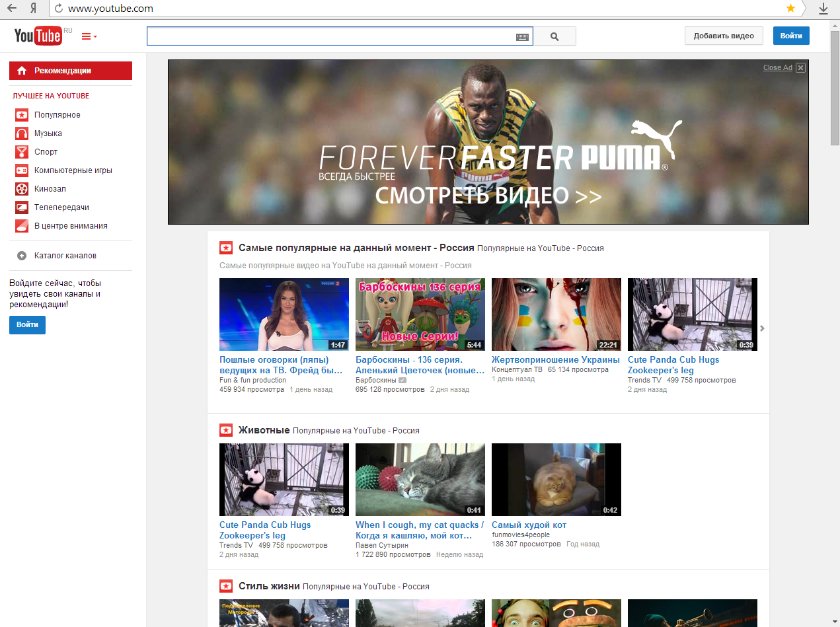Open the guide menu beside YouTube logo
Screen dimensions: 840x627
[x=89, y=36]
